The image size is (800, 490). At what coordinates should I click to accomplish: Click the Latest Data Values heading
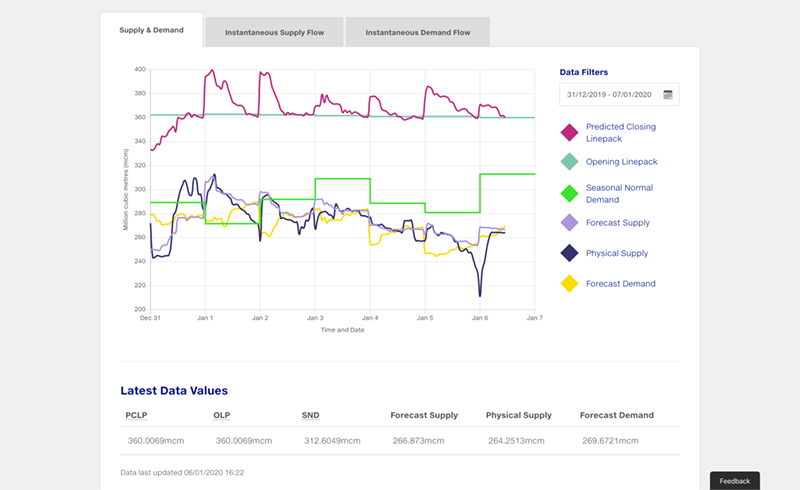tap(174, 390)
